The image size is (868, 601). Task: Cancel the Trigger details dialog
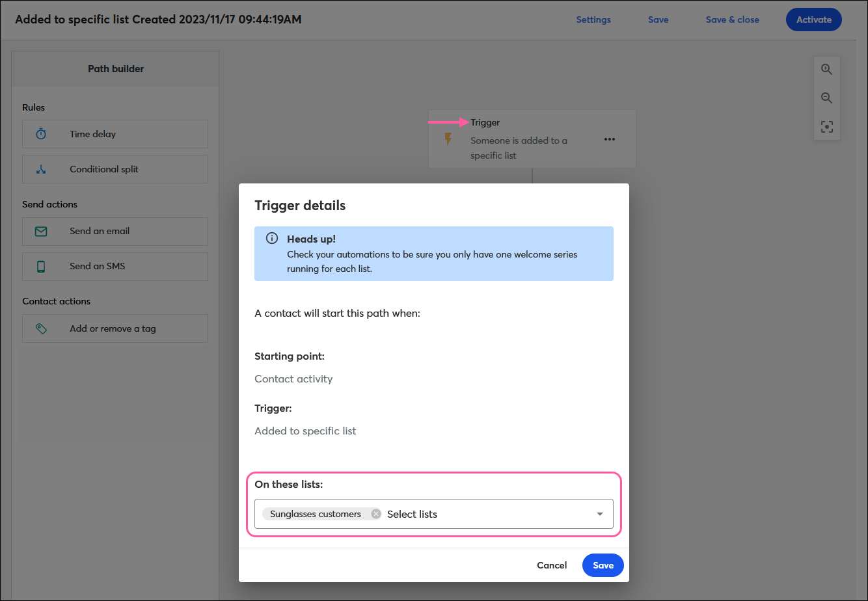click(552, 565)
